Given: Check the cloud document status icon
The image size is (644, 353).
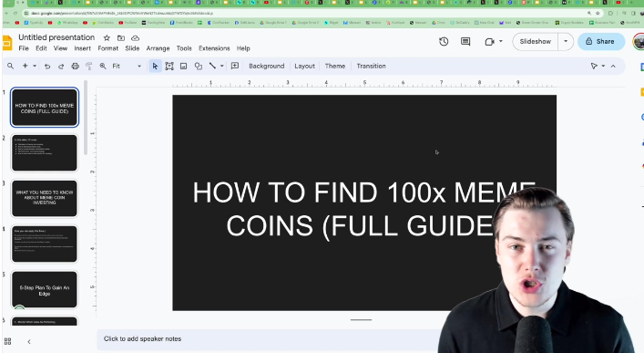Looking at the screenshot, I should [135, 37].
